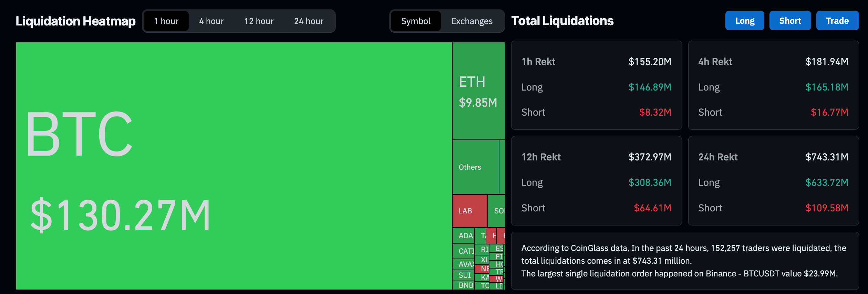Switch heatmap to Exchanges view

tap(472, 21)
